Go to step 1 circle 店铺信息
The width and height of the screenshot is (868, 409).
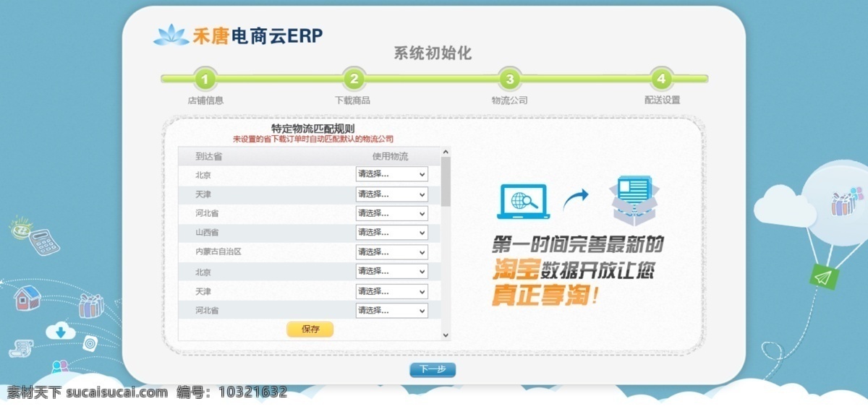[x=205, y=79]
